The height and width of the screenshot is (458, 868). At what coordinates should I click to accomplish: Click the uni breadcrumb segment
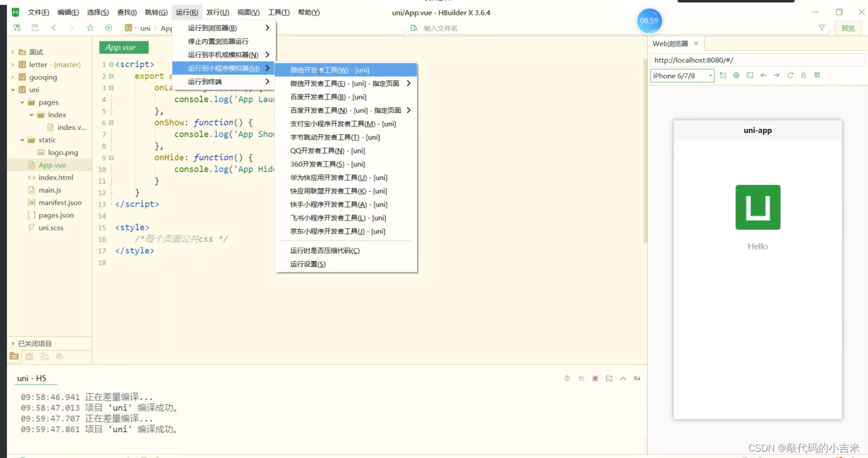[x=145, y=28]
